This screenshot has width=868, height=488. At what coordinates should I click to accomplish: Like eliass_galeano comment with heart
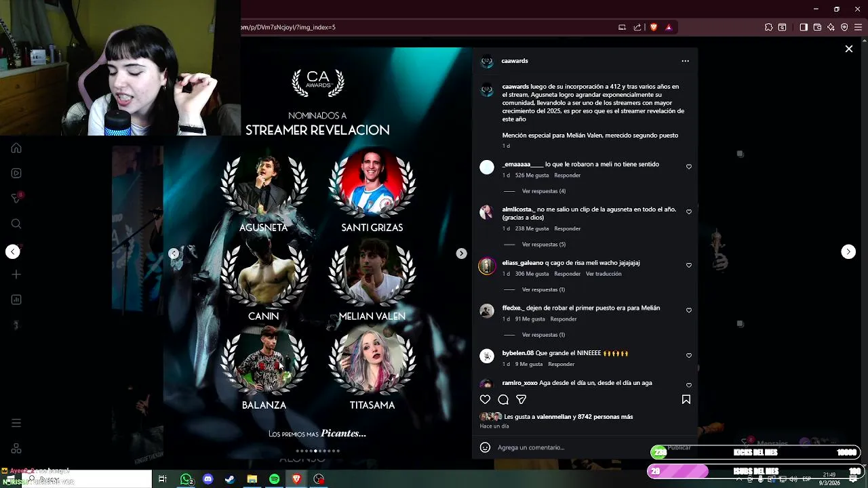pos(688,265)
